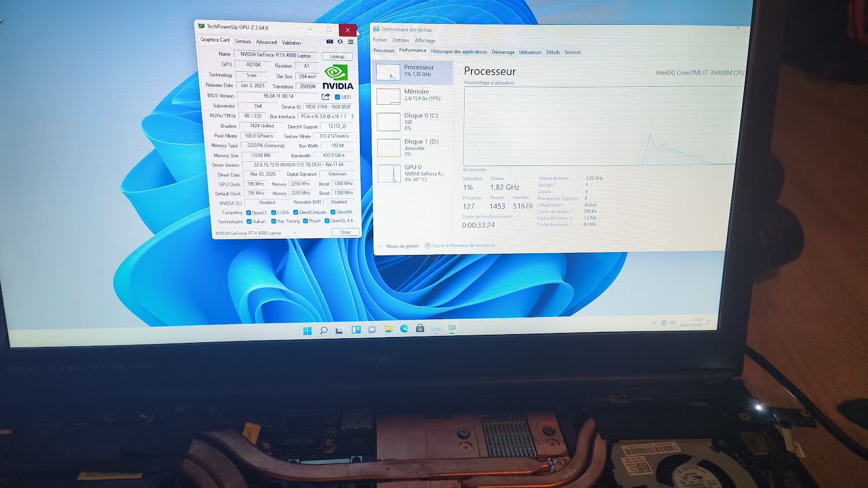This screenshot has width=868, height=488.
Task: Toggle the UEFI checkbox
Action: pos(337,97)
